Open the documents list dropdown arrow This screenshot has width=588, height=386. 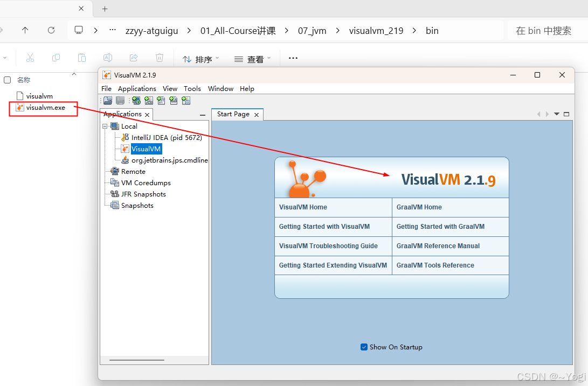point(557,114)
